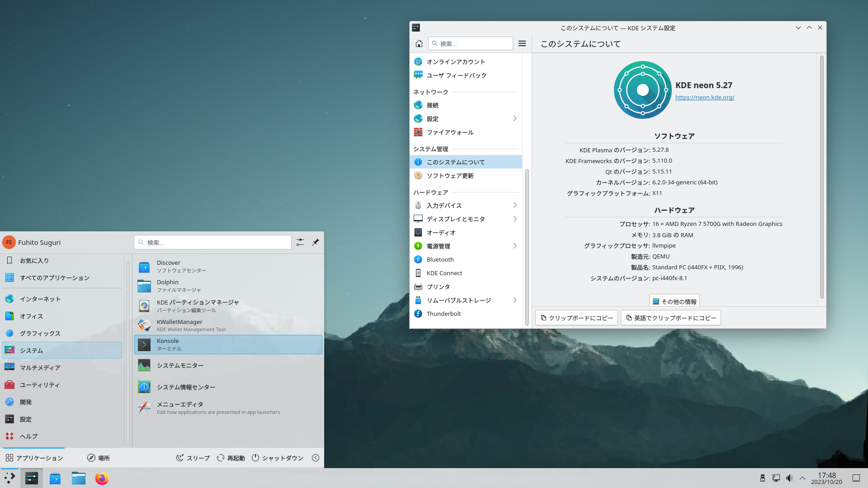
Task: Open the launcher configure (sliders) button
Action: coord(300,242)
